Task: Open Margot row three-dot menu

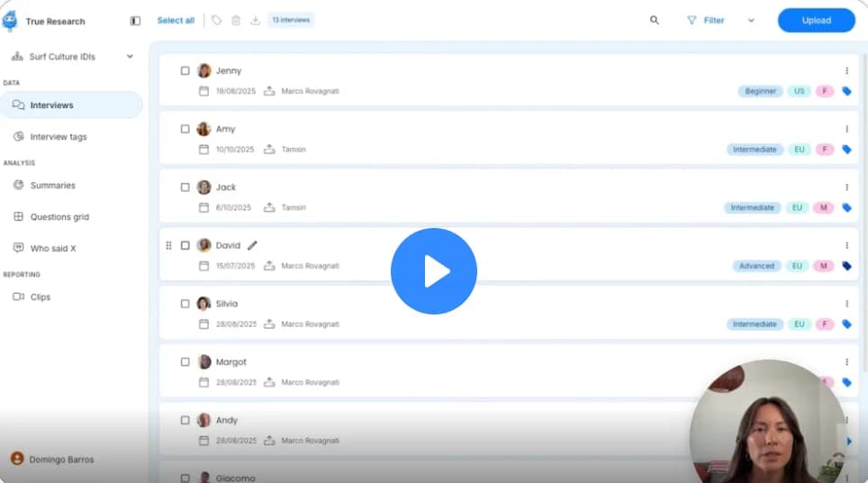Action: [846, 361]
